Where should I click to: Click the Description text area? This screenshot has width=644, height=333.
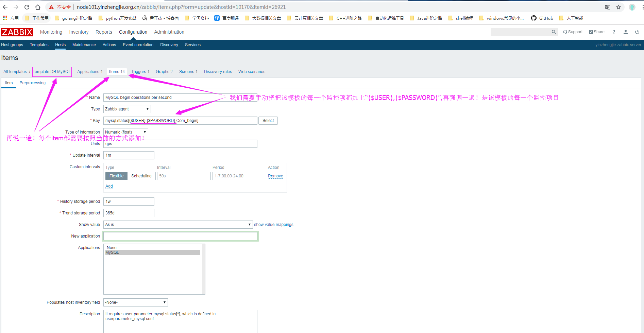point(180,321)
